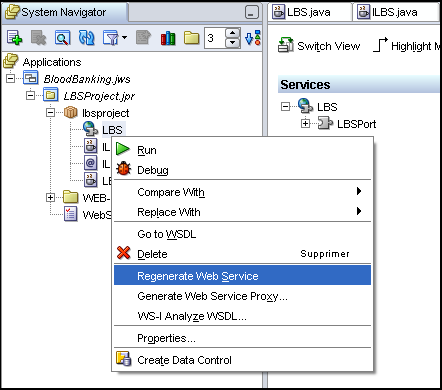The width and height of the screenshot is (442, 390).
Task: Click the Switch View button
Action: (319, 46)
